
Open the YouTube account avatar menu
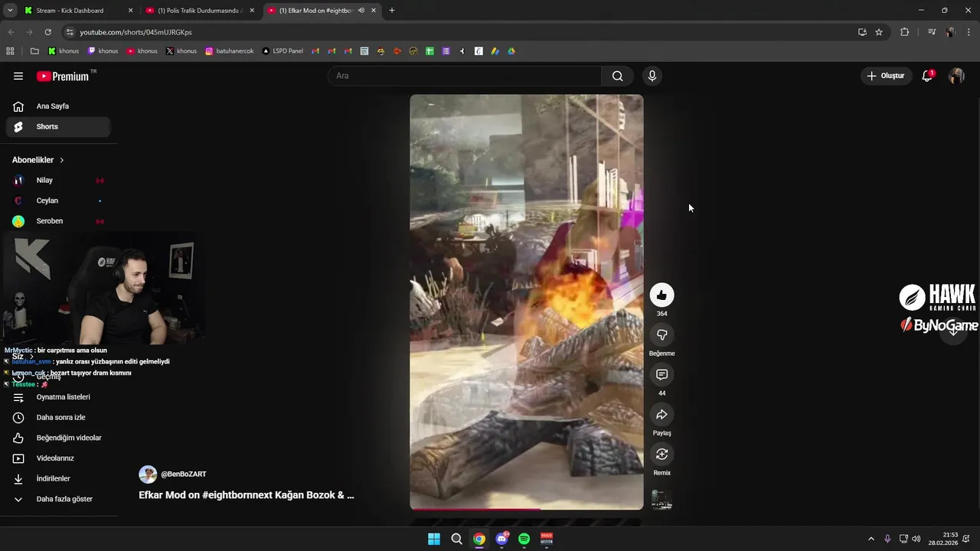coord(956,76)
